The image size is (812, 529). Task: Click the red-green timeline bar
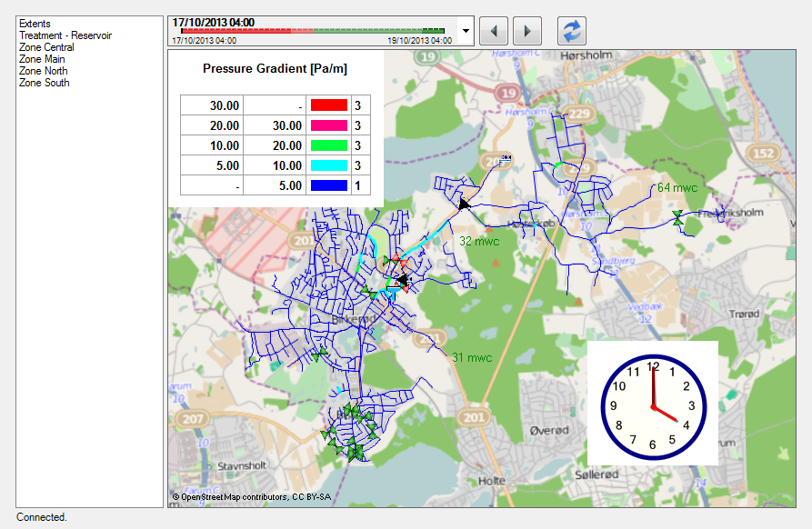tap(313, 31)
